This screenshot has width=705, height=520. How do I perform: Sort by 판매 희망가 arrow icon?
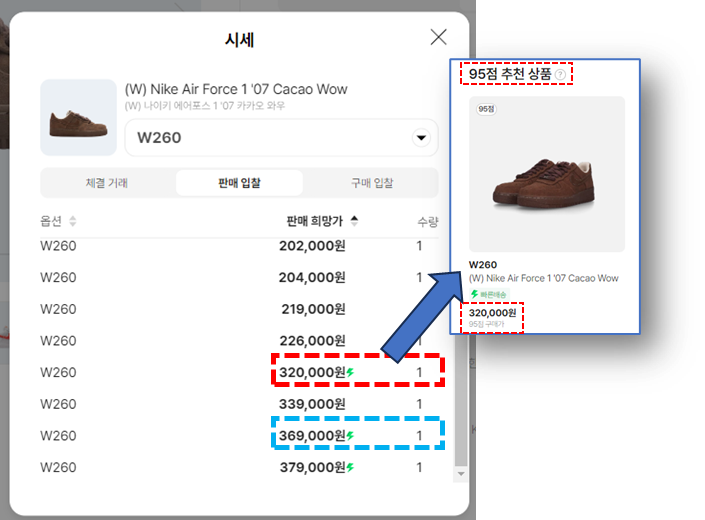click(x=354, y=221)
